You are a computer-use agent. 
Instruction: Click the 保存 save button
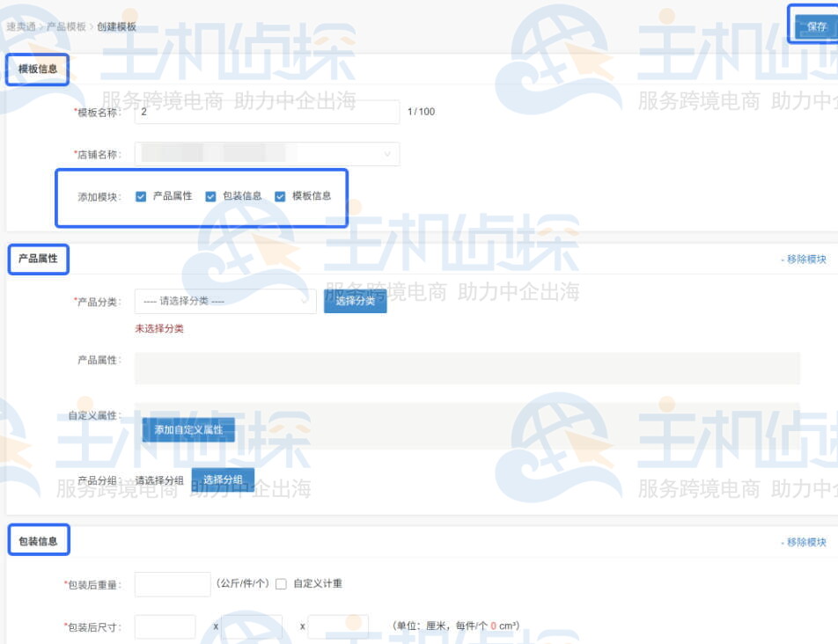click(816, 26)
